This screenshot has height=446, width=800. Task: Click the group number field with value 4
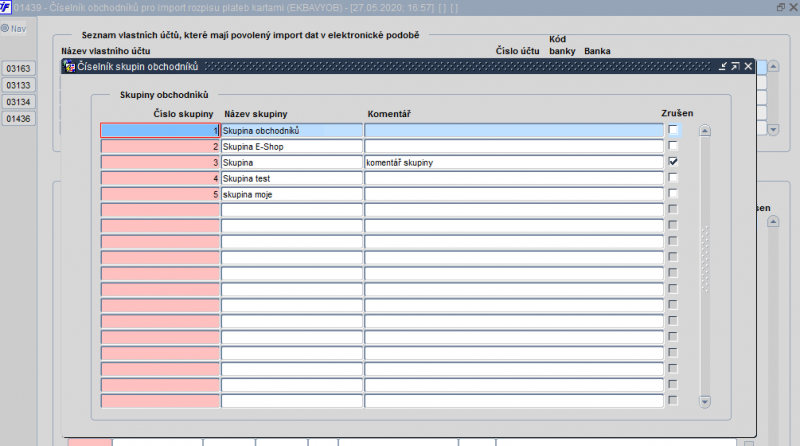click(x=160, y=178)
